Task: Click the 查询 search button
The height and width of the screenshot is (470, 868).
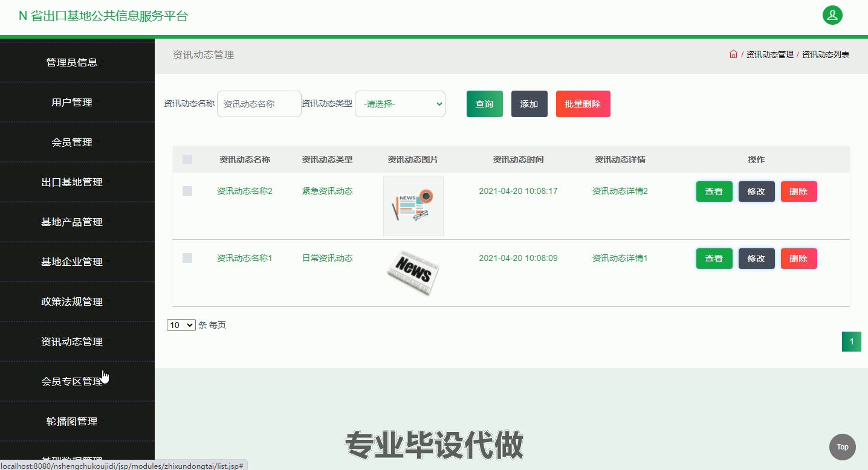Action: coord(485,104)
